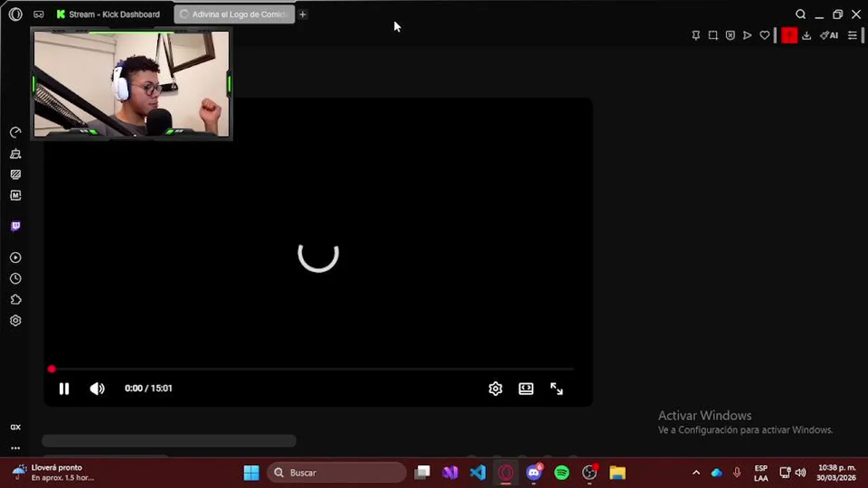The height and width of the screenshot is (488, 868).
Task: Open browser settings gear in sidebar
Action: pos(16,321)
